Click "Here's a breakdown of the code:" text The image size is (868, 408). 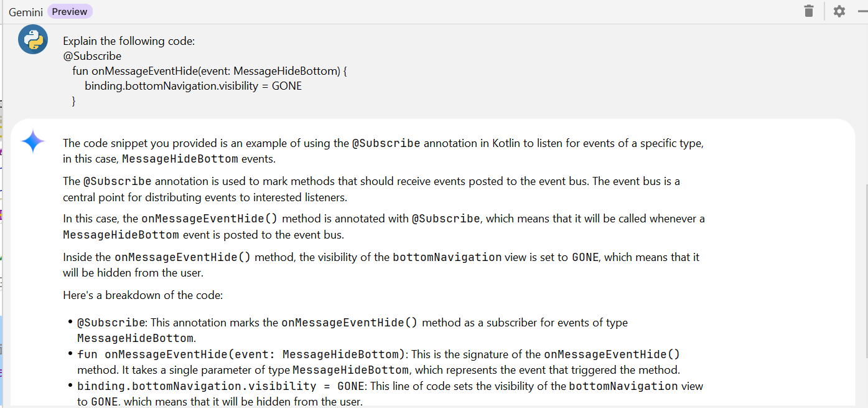click(x=142, y=295)
